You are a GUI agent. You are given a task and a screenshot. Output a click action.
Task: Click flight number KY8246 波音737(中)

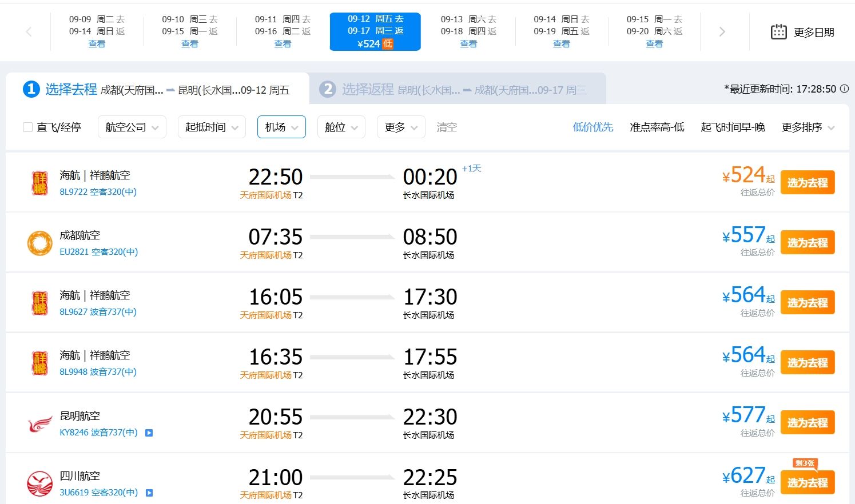(99, 433)
